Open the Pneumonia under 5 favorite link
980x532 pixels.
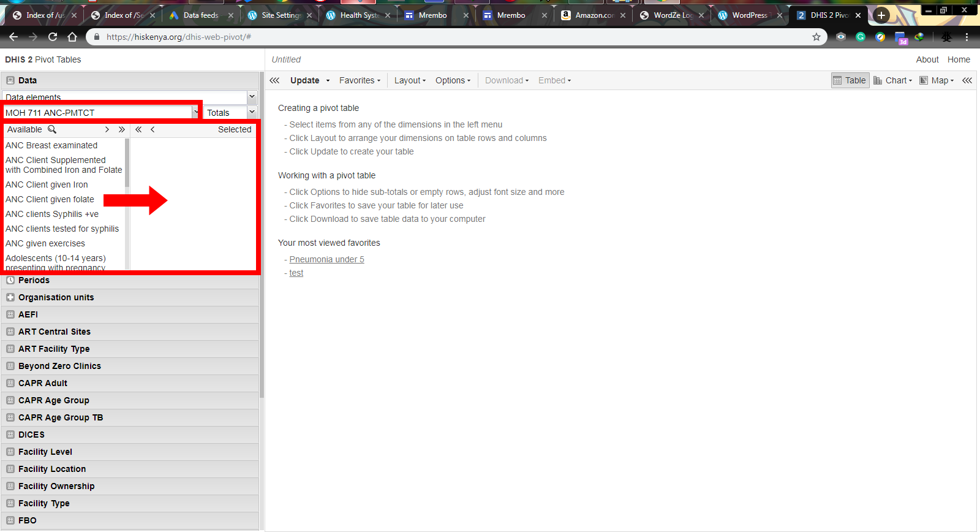(326, 259)
